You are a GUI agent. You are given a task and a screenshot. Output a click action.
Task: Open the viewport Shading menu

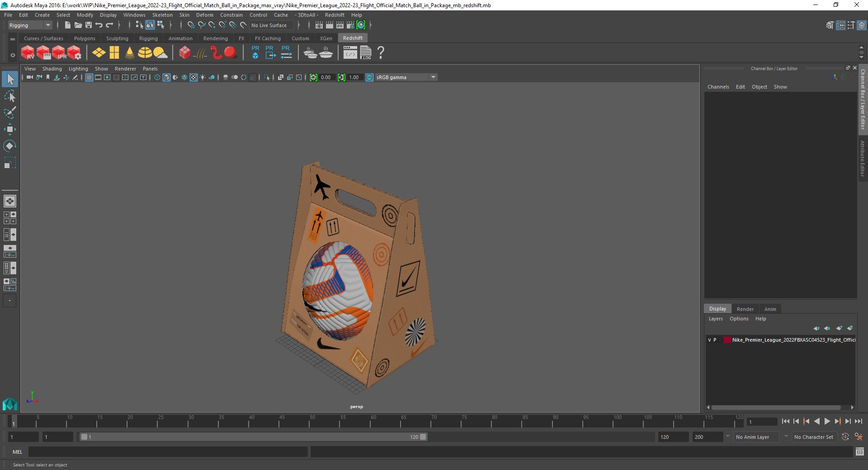tap(52, 69)
